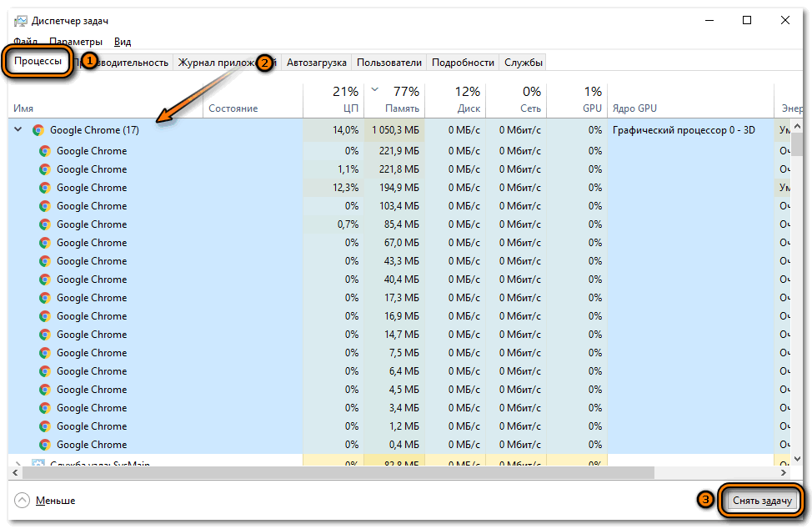The width and height of the screenshot is (812, 529).
Task: Click the Chrome icon on the 0,4 МБ row
Action: (45, 445)
